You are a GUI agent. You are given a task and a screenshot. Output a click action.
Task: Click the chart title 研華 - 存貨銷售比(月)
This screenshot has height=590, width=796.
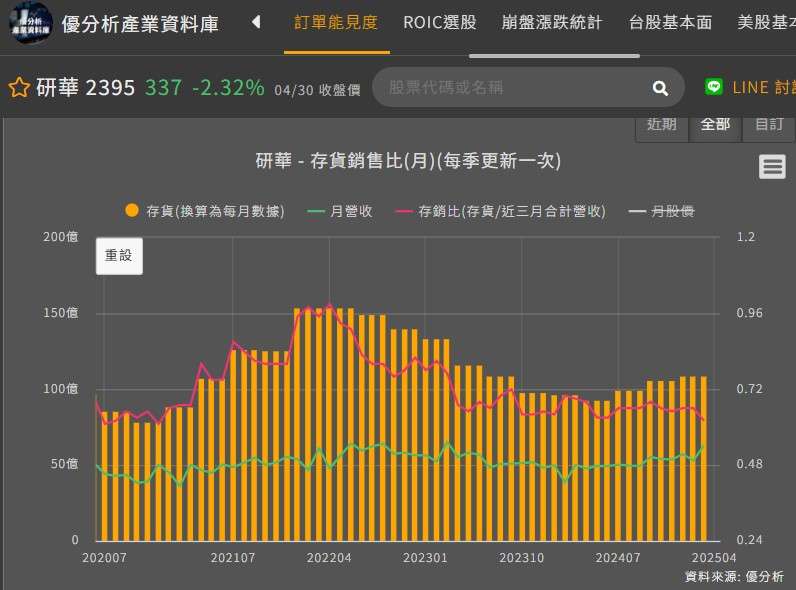coord(408,161)
